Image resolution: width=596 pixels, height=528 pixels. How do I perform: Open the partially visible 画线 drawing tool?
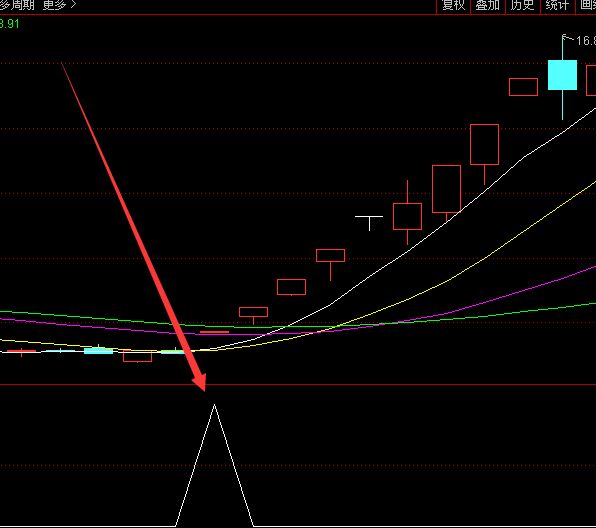pyautogui.click(x=587, y=6)
